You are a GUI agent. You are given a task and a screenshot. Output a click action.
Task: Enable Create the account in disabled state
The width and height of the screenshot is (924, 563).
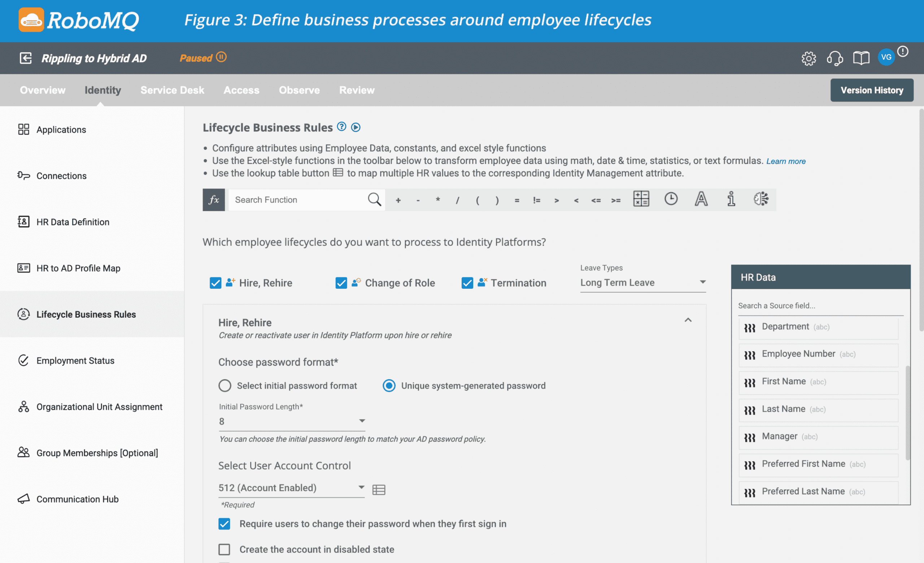(224, 549)
